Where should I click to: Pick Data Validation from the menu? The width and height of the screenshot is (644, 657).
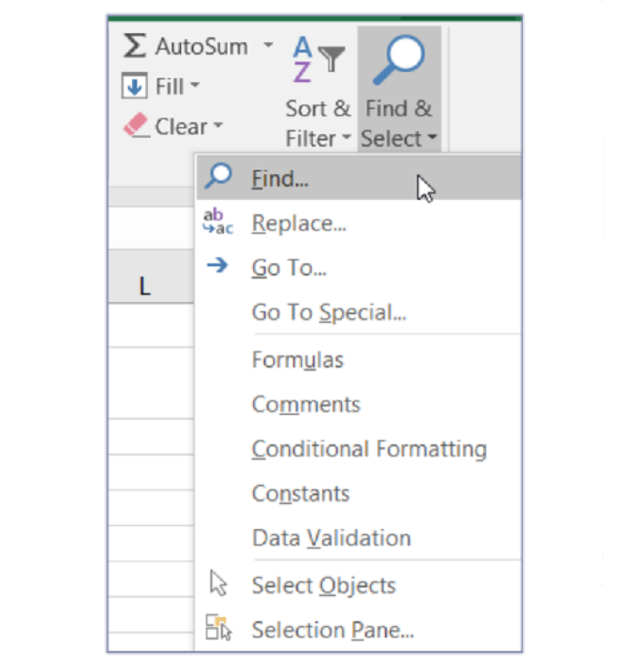(330, 538)
